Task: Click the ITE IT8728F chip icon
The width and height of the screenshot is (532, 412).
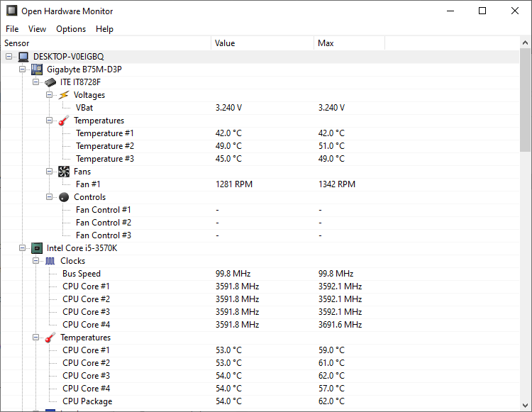Action: [x=50, y=82]
